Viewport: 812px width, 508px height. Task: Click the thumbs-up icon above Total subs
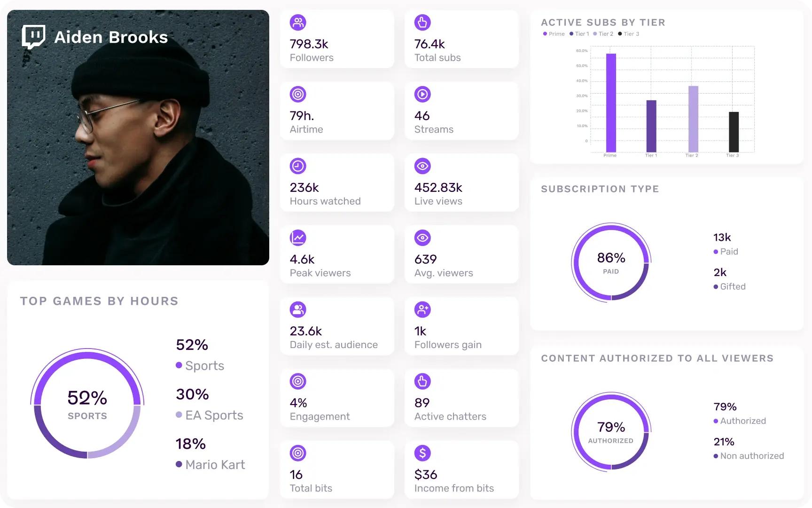point(422,22)
